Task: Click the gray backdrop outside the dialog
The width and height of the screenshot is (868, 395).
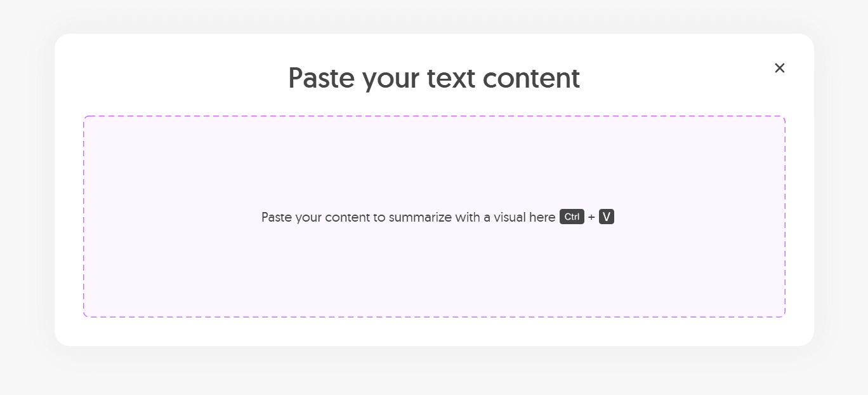Action: click(x=27, y=191)
